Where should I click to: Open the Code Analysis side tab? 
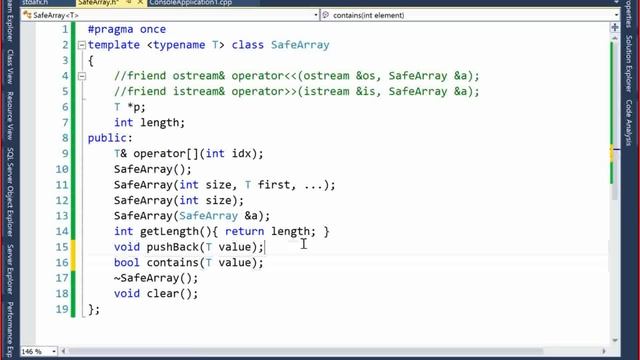pyautogui.click(x=629, y=122)
